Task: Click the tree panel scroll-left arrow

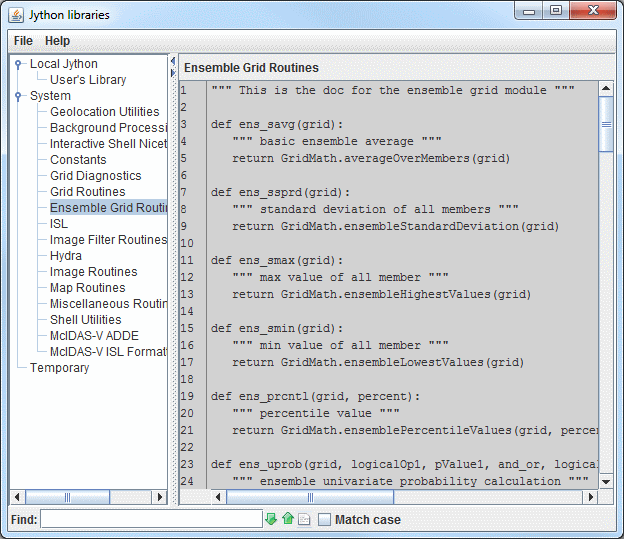Action: pos(17,497)
